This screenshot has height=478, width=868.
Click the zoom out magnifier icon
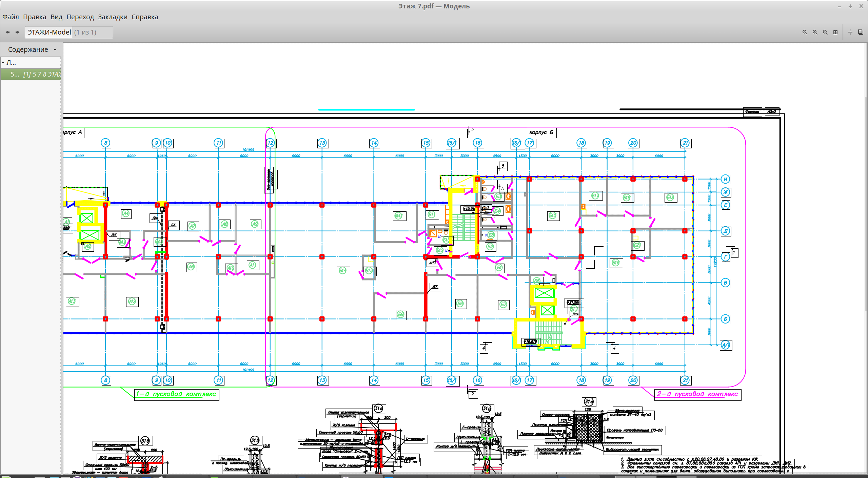click(x=805, y=32)
